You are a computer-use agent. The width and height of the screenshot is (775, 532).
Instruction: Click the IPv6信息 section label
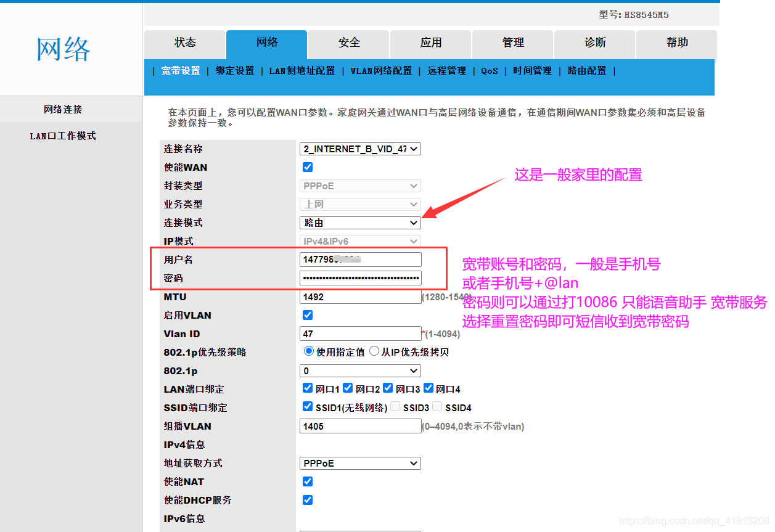click(x=184, y=518)
